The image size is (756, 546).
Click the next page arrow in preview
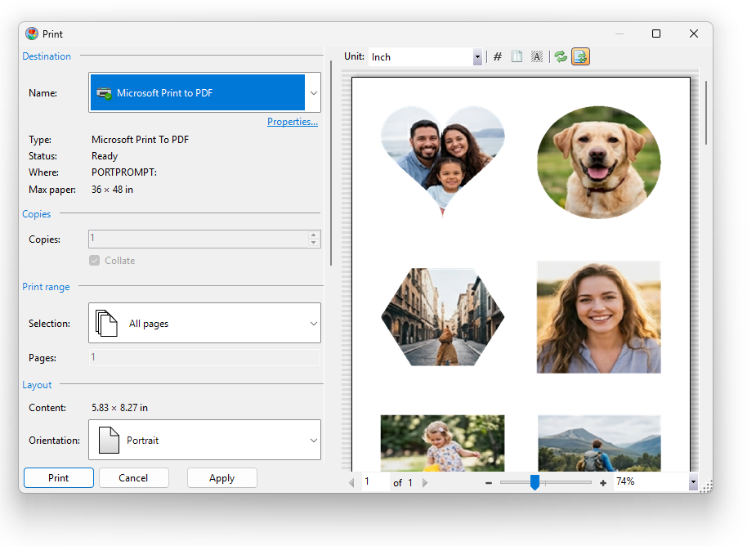click(x=425, y=481)
